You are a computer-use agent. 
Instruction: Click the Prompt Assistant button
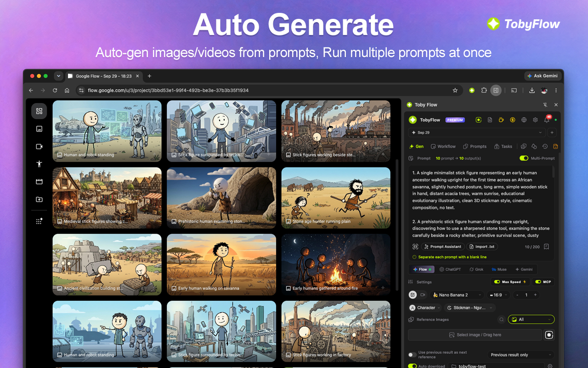(443, 247)
